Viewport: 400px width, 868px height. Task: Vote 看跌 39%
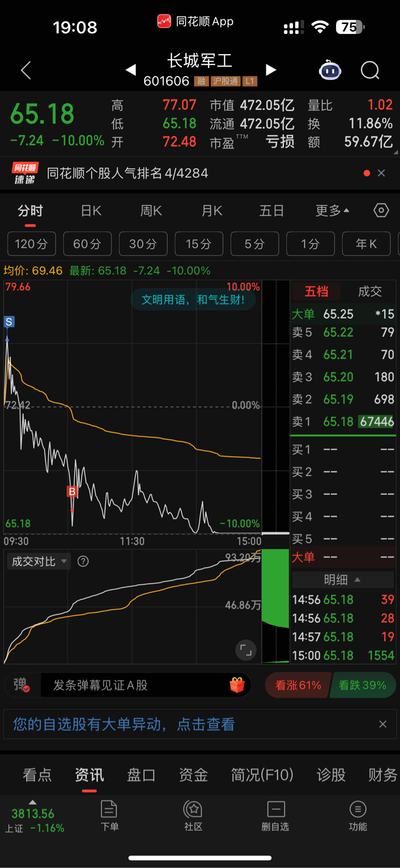[362, 685]
